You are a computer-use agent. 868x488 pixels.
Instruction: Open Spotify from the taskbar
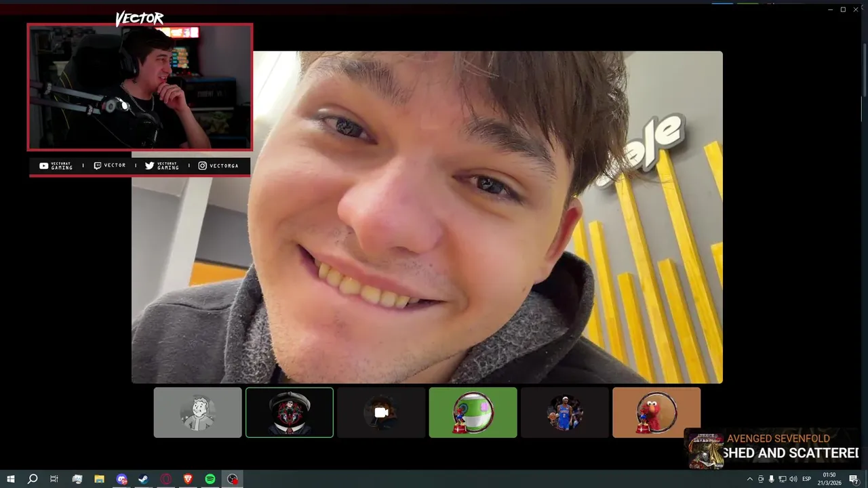[210, 479]
